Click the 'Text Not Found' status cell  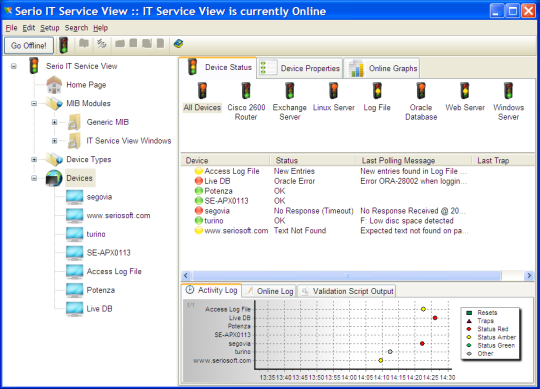pos(300,231)
